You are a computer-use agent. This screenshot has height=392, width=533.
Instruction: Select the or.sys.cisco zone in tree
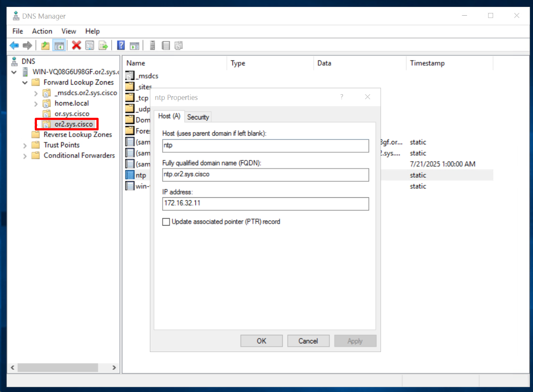(x=72, y=114)
